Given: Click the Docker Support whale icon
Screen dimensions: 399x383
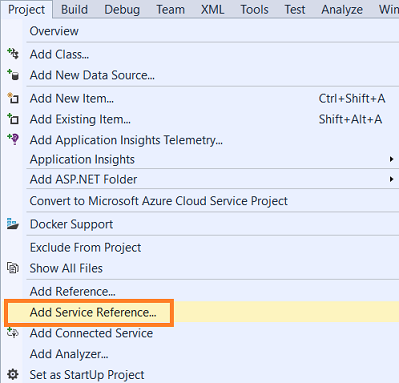Looking at the screenshot, I should click(x=13, y=224).
